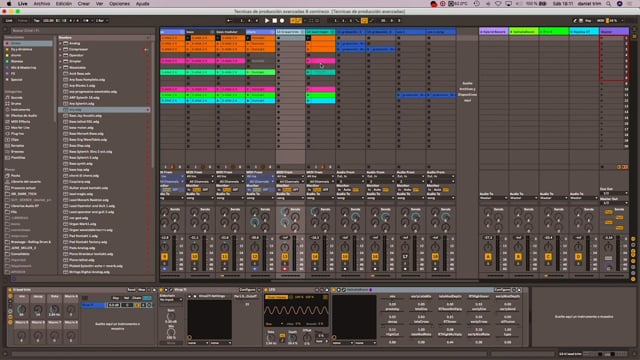
Task: Open the Archivo menu
Action: (41, 4)
